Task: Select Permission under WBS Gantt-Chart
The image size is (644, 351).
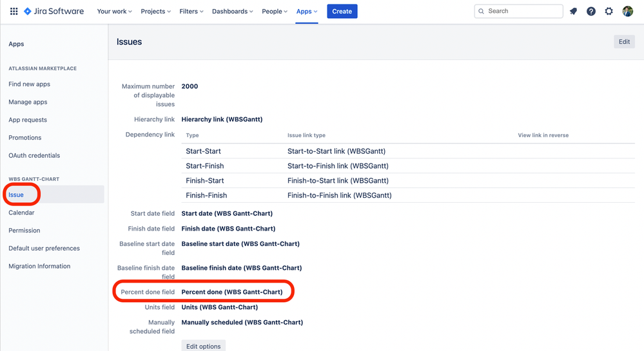Action: click(x=24, y=231)
